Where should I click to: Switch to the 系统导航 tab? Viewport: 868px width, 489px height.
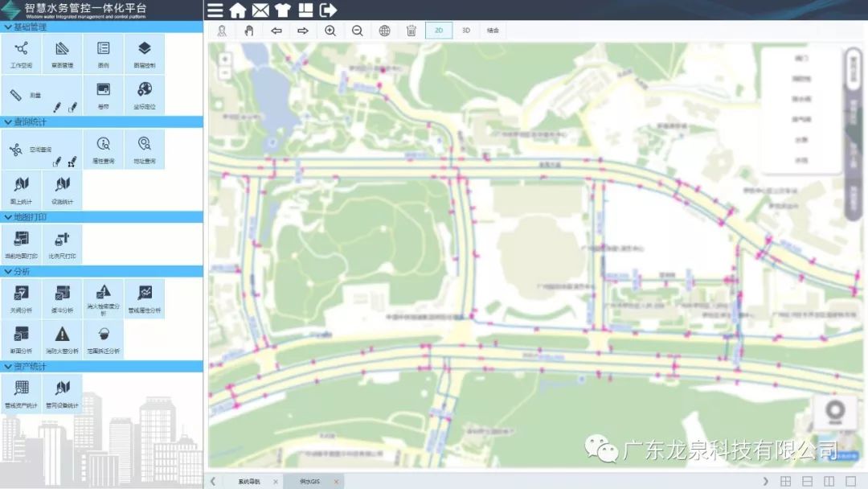pos(248,482)
